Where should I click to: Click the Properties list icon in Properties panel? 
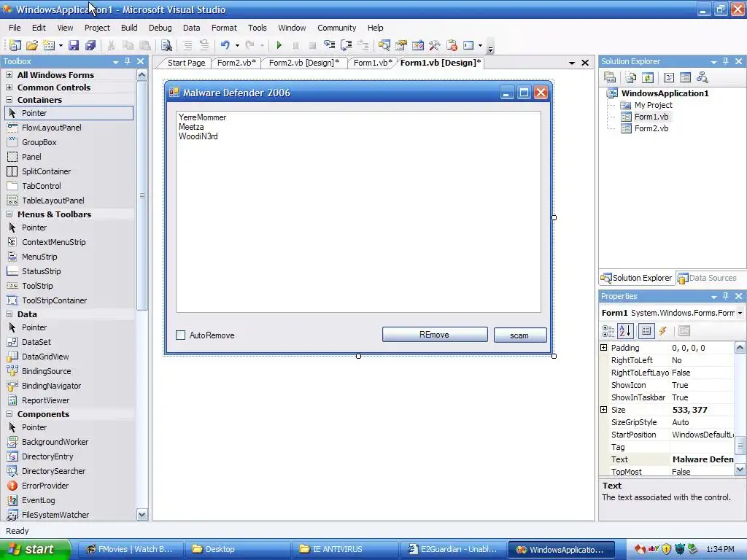[x=646, y=331]
